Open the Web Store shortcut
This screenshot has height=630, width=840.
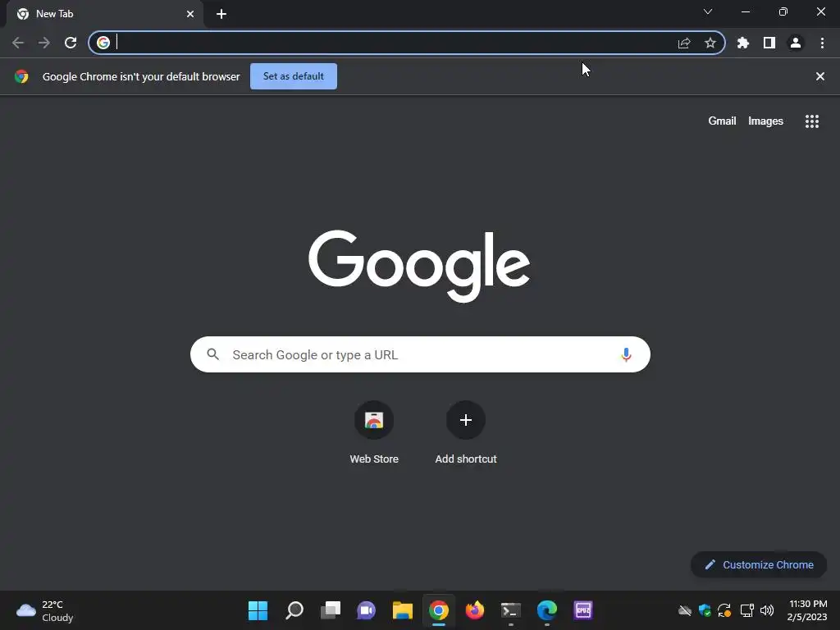pyautogui.click(x=374, y=433)
